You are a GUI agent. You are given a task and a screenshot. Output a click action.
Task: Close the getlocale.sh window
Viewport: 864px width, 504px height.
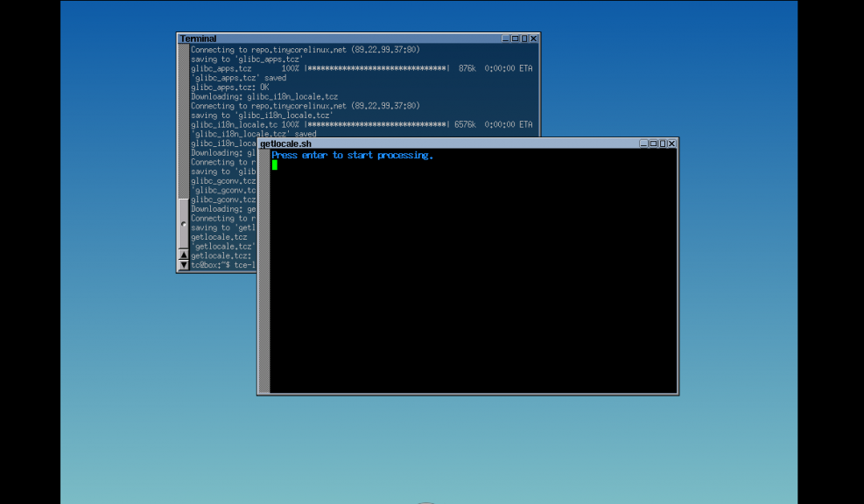tap(672, 143)
